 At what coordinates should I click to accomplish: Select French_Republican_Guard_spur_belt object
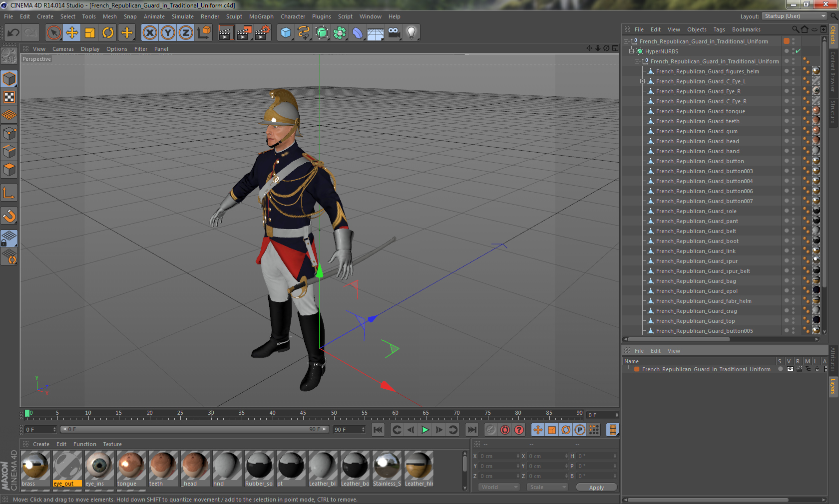[703, 271]
